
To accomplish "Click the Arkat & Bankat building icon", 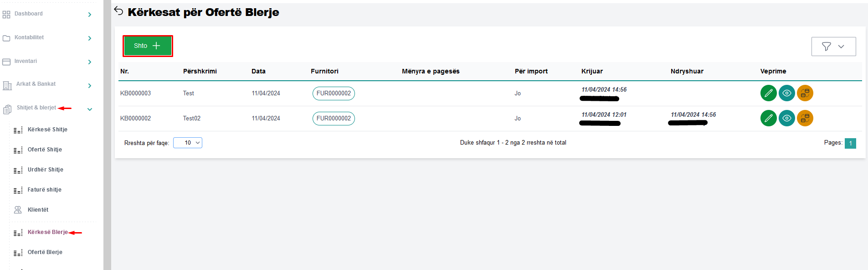I will (7, 85).
